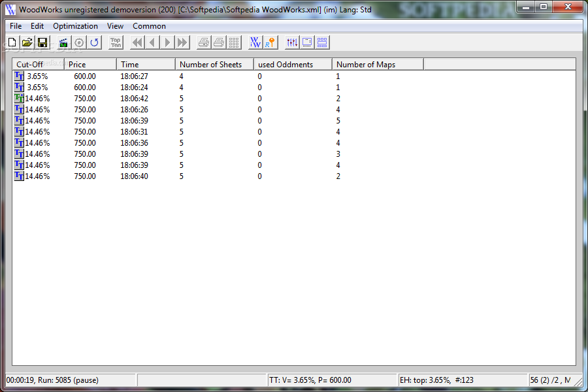588x392 pixels.
Task: Click the single sheet layout icon
Action: (x=307, y=42)
